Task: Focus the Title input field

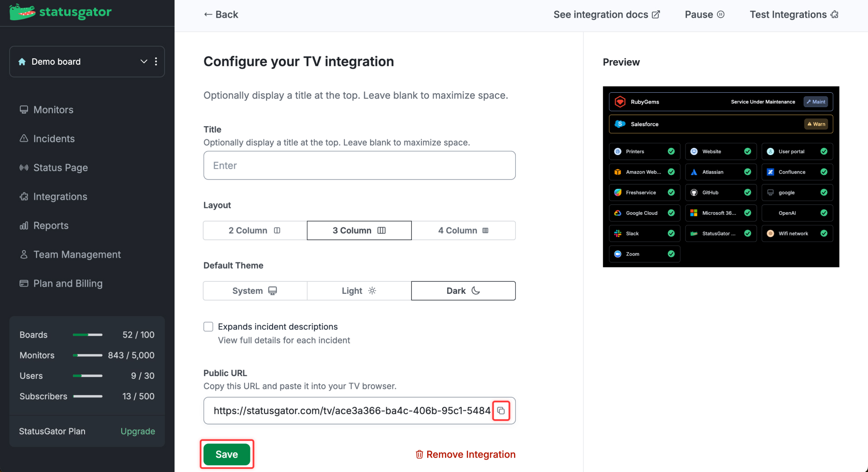Action: (359, 165)
